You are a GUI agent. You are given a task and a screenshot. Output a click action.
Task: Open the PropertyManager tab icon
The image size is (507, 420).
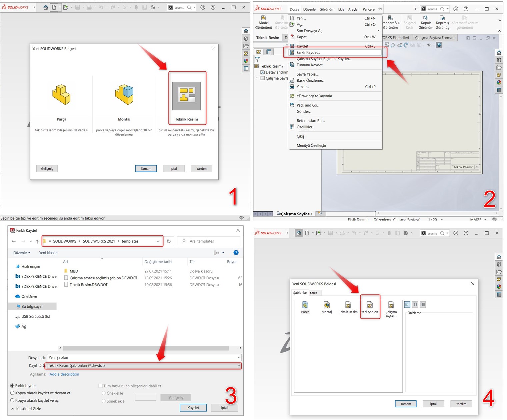coord(269,52)
